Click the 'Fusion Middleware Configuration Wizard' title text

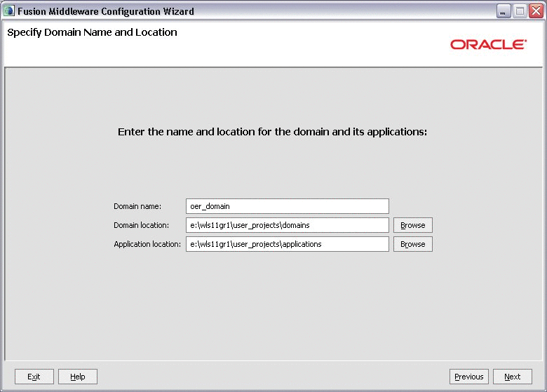pos(106,11)
